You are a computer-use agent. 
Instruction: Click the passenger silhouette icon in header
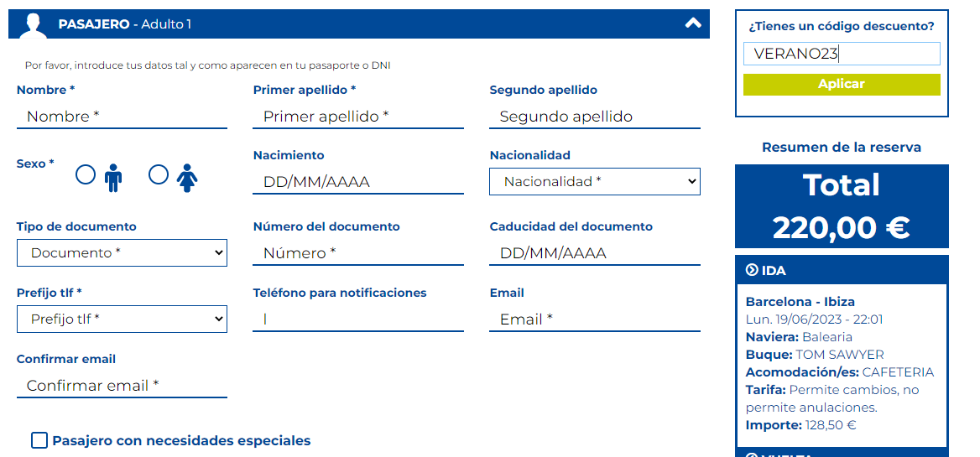pos(33,24)
